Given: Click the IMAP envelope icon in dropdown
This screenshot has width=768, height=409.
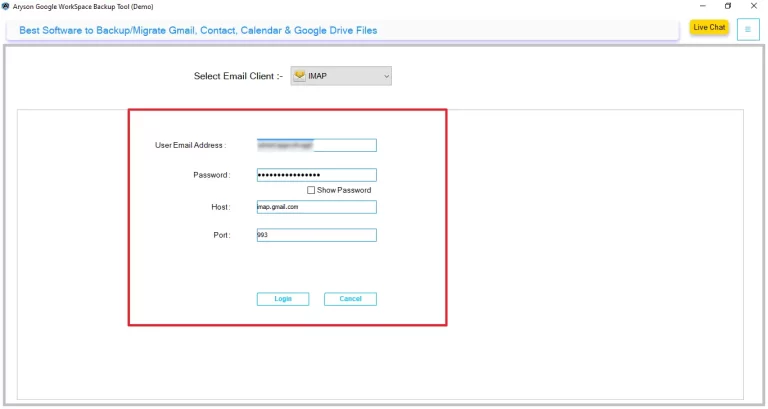Looking at the screenshot, I should (x=300, y=76).
